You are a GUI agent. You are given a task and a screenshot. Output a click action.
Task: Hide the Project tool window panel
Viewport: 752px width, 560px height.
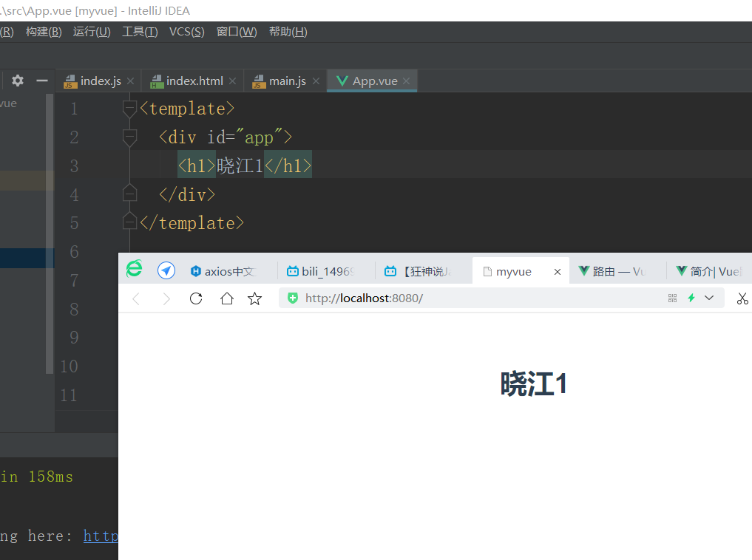pyautogui.click(x=42, y=81)
